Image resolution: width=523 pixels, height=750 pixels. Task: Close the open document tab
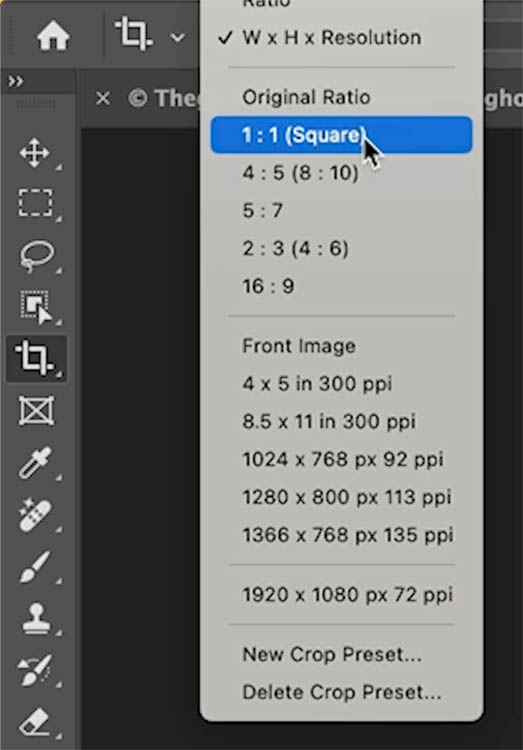coord(102,99)
